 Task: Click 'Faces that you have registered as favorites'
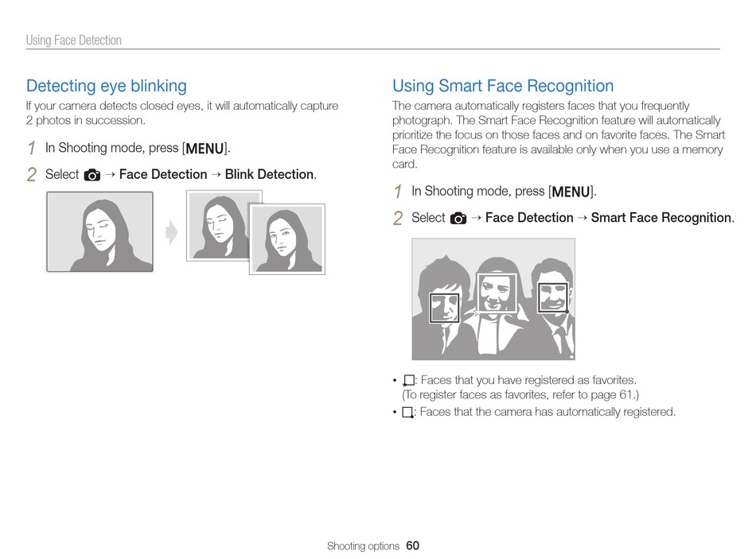[x=528, y=380]
